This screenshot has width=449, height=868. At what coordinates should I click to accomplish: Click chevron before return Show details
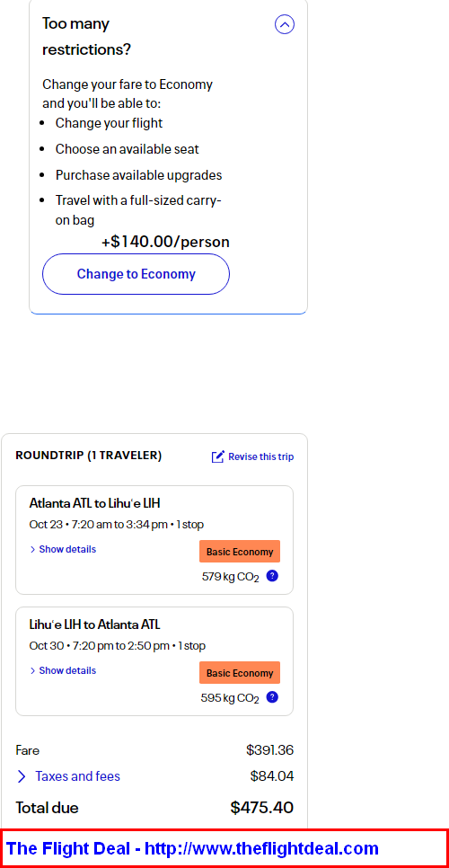(x=32, y=670)
